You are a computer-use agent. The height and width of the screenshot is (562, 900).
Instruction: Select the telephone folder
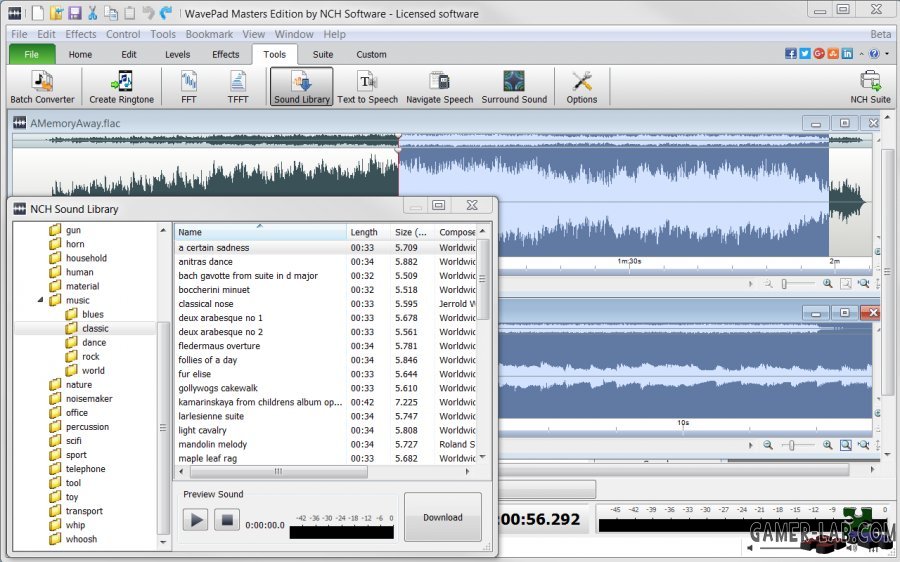86,469
